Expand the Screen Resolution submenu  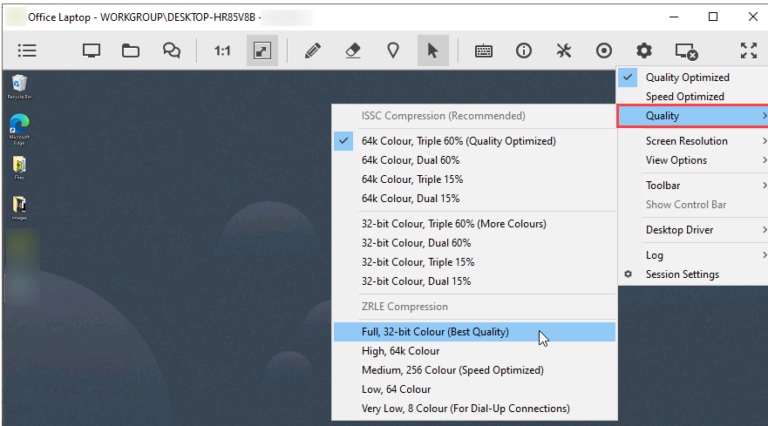(x=693, y=141)
